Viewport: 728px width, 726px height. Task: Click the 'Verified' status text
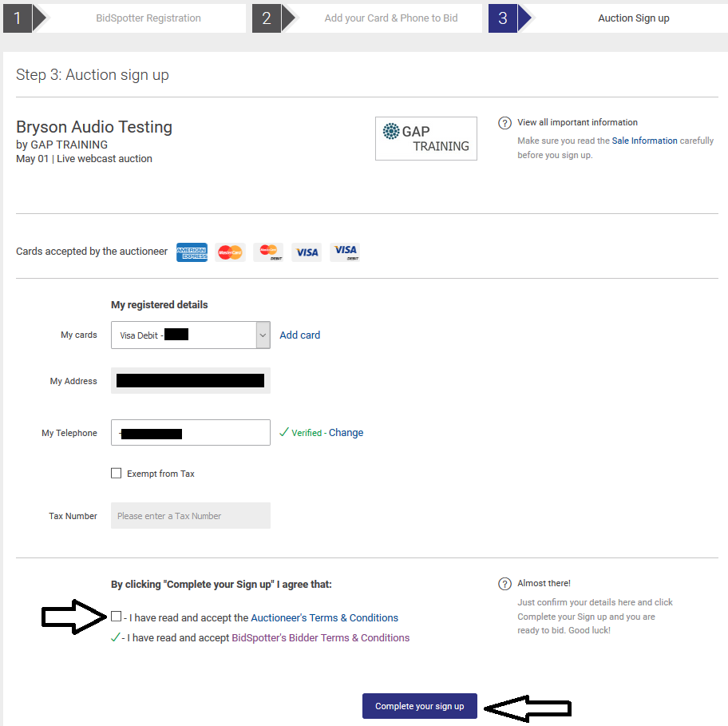pos(307,433)
